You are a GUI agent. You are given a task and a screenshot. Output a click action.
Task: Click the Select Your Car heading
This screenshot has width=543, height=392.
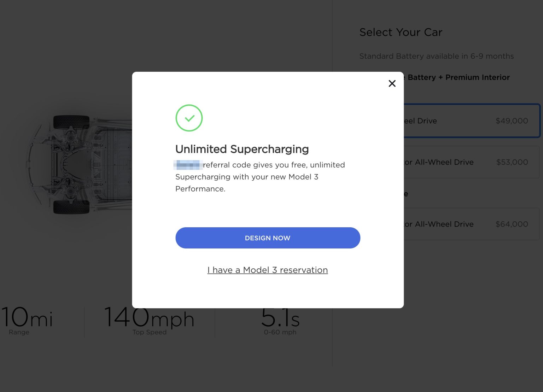(401, 32)
